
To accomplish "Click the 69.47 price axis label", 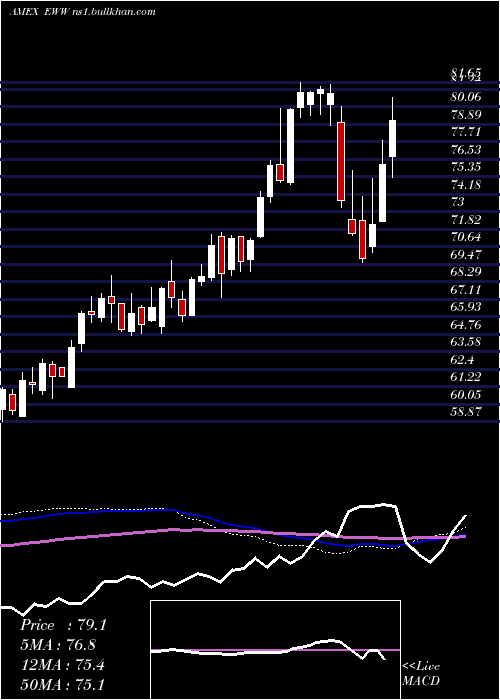I will click(466, 254).
